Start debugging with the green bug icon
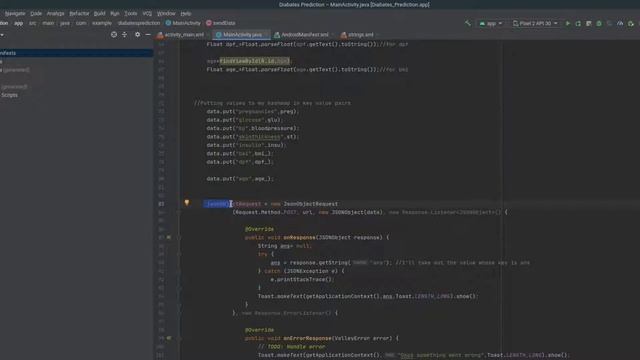Image resolution: width=640 pixels, height=360 pixels. point(599,23)
